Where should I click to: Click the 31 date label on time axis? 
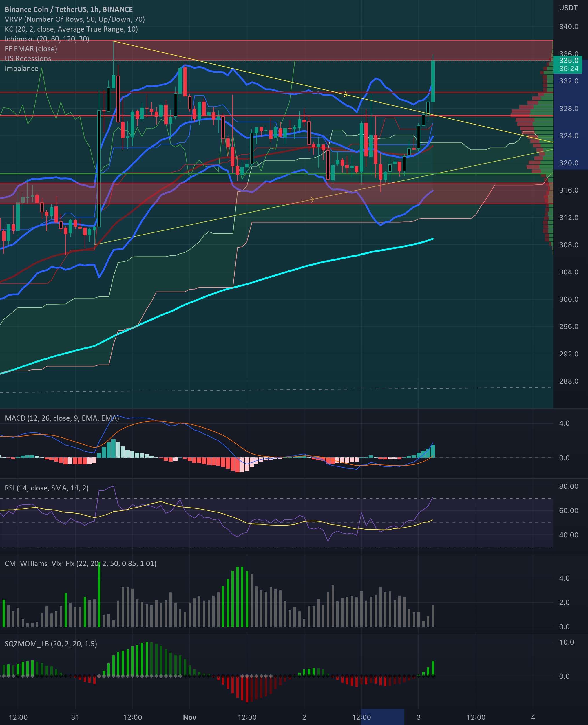tap(75, 717)
